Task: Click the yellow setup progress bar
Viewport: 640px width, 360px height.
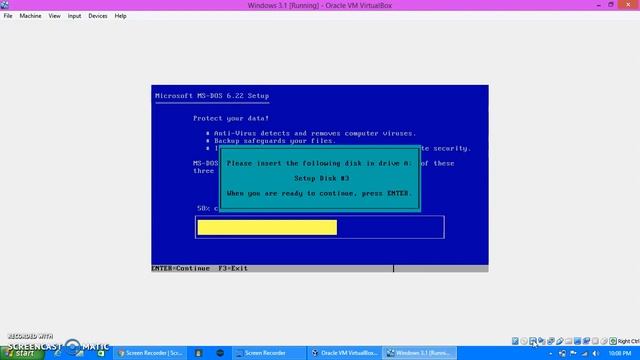Action: click(267, 227)
